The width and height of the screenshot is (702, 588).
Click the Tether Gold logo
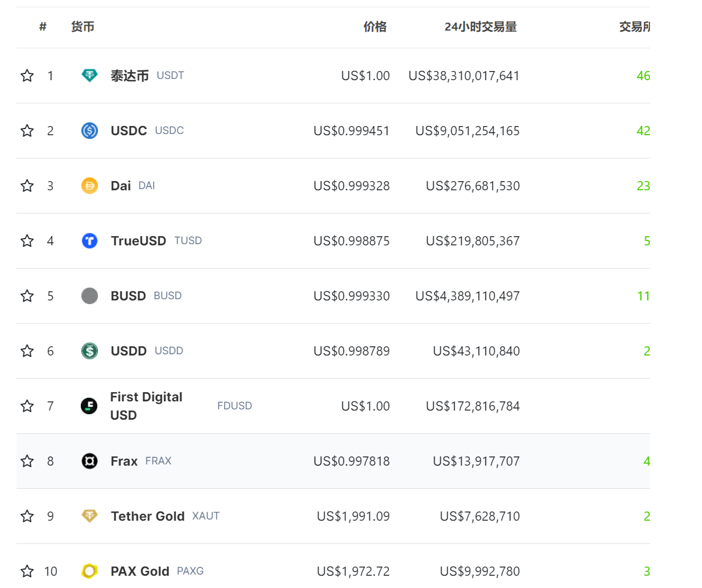[x=89, y=516]
